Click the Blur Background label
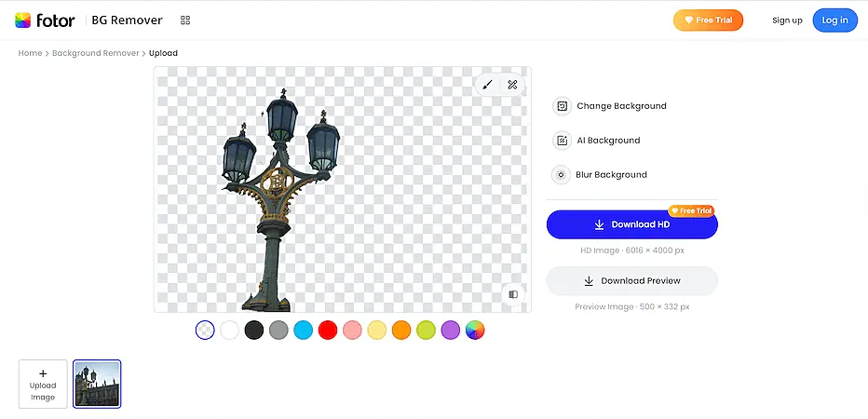 611,174
